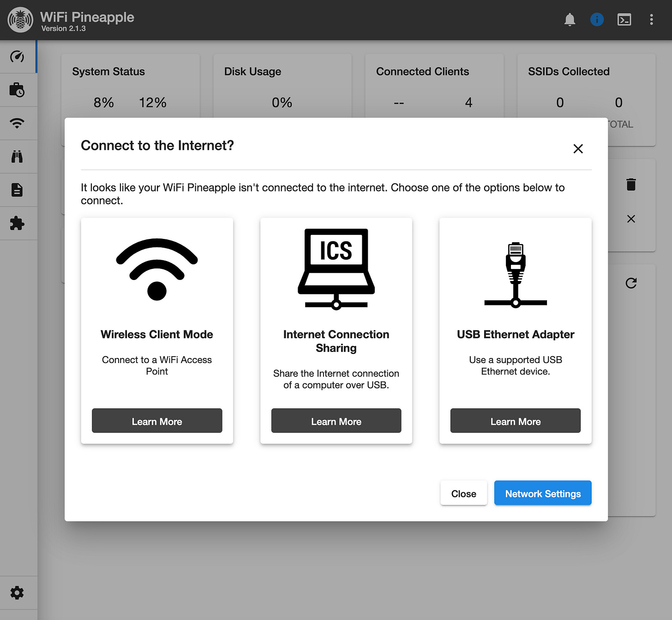Open Logging using the document icon
Viewport: 672px width, 620px height.
coord(18,189)
